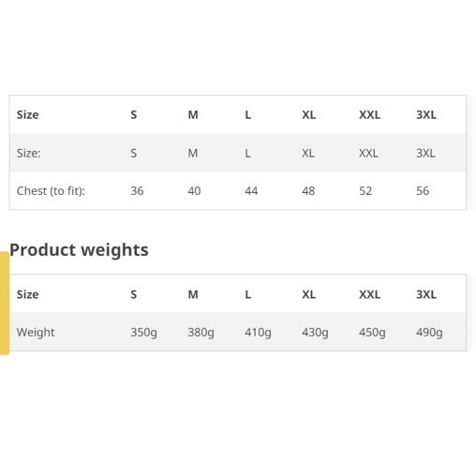Click the Weight row label

click(x=36, y=333)
